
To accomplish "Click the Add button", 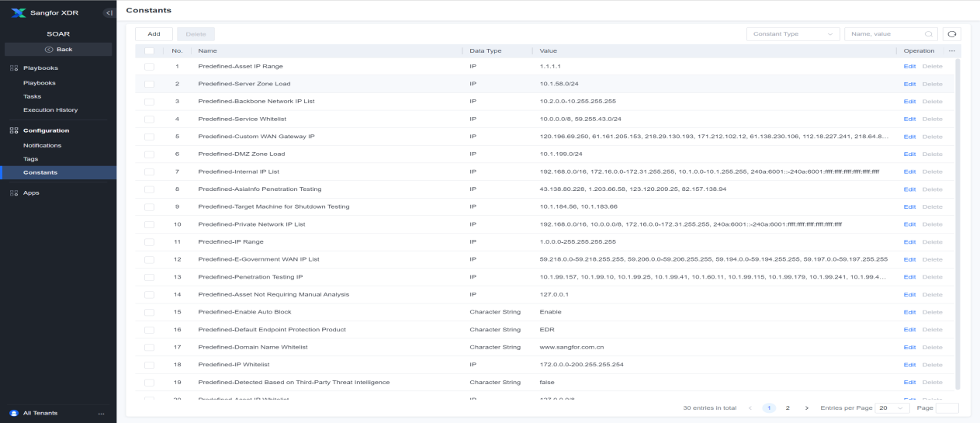I will point(154,34).
